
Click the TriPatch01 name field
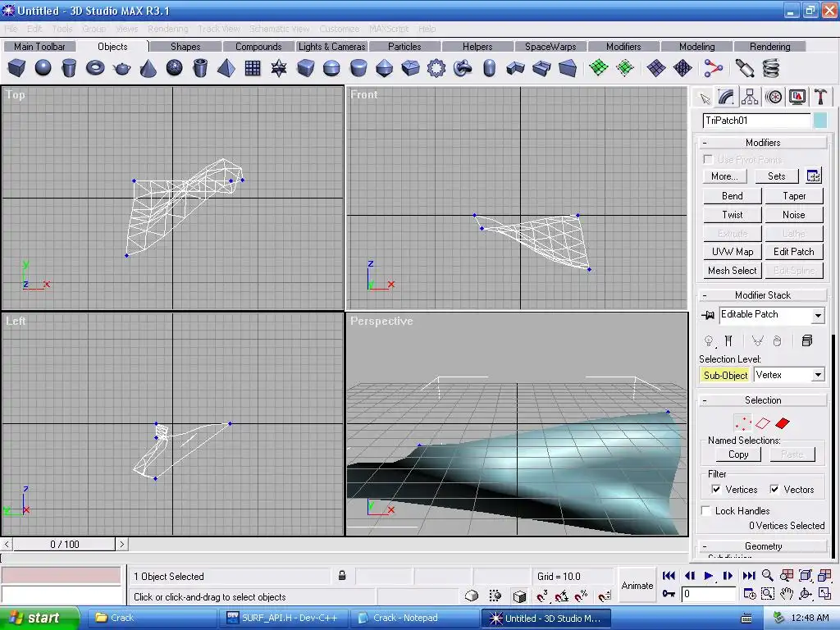[x=756, y=121]
